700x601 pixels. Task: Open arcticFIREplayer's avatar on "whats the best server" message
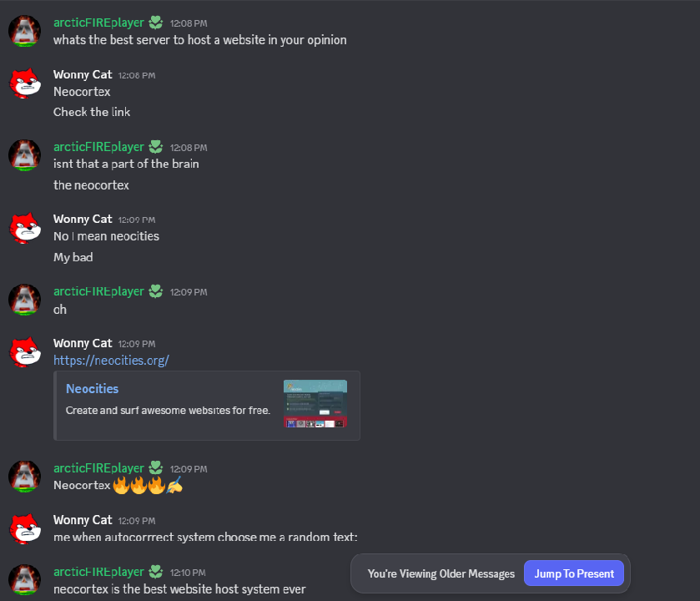coord(25,31)
